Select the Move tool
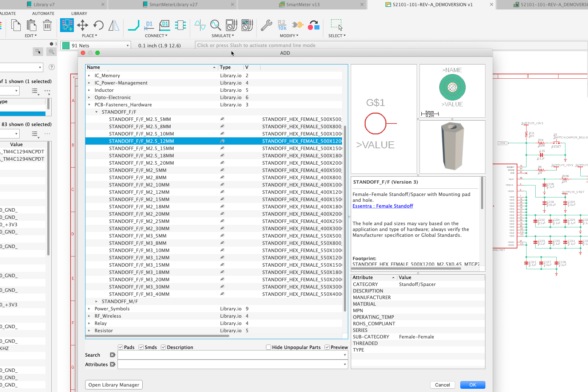 pos(83,25)
